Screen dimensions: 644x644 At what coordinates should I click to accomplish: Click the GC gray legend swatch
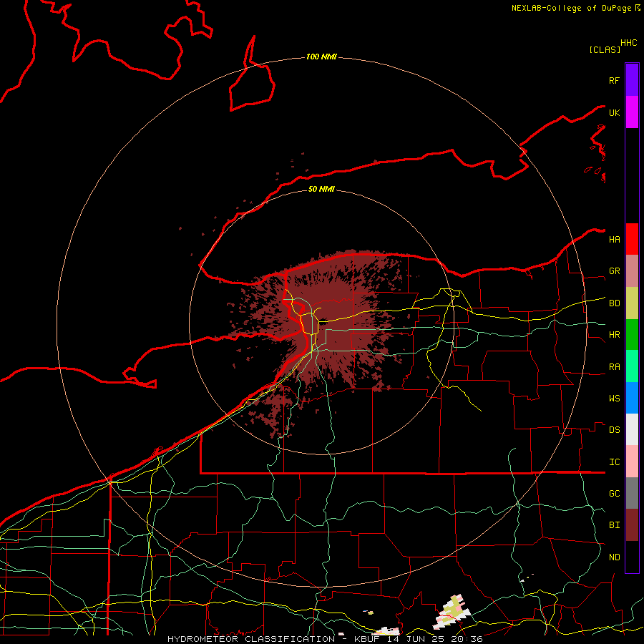click(x=632, y=493)
